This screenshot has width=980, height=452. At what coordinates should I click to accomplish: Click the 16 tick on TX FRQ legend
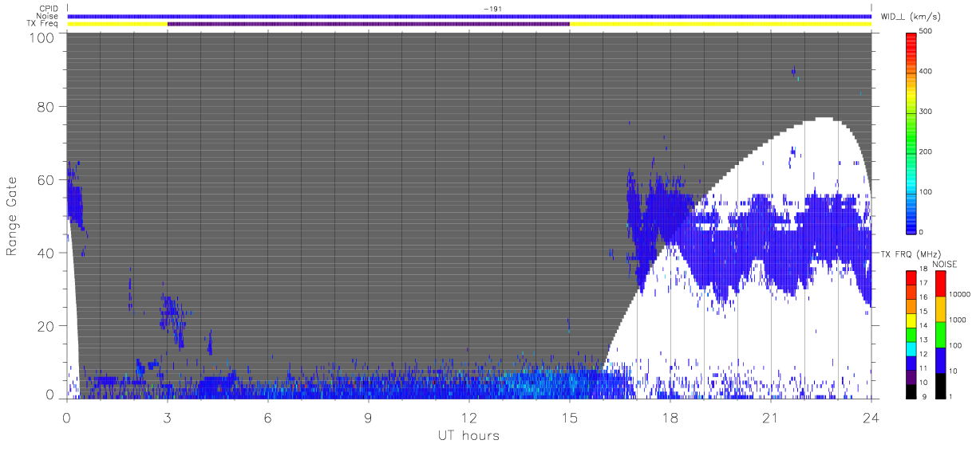tap(923, 297)
